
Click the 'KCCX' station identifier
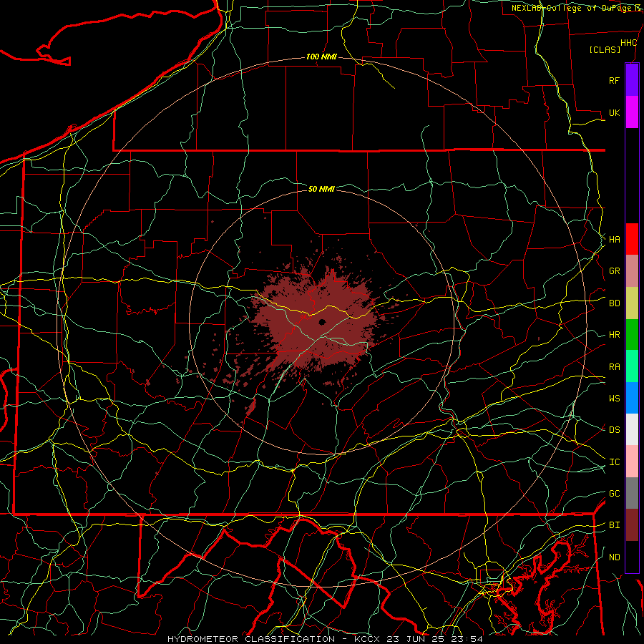[x=368, y=639]
